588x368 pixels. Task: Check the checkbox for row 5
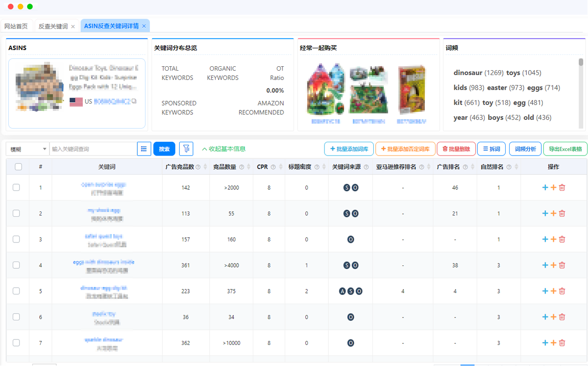(x=16, y=291)
